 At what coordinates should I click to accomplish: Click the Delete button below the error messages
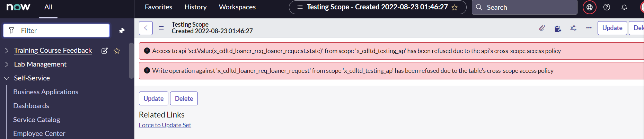pos(184,98)
